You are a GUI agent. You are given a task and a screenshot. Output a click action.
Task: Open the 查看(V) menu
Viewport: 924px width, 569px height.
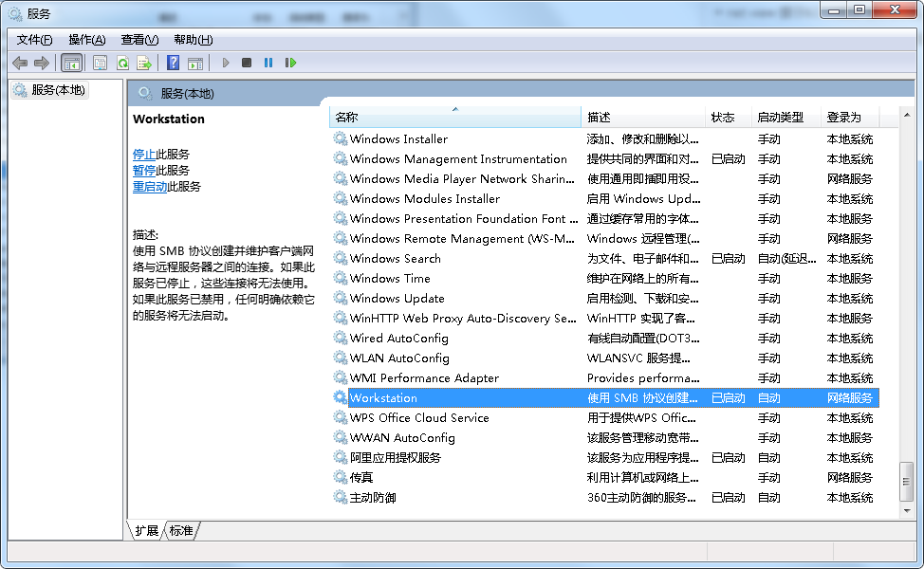[x=139, y=40]
